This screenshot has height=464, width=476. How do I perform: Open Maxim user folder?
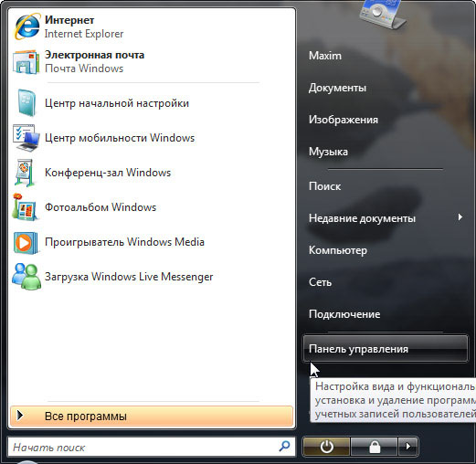(325, 56)
